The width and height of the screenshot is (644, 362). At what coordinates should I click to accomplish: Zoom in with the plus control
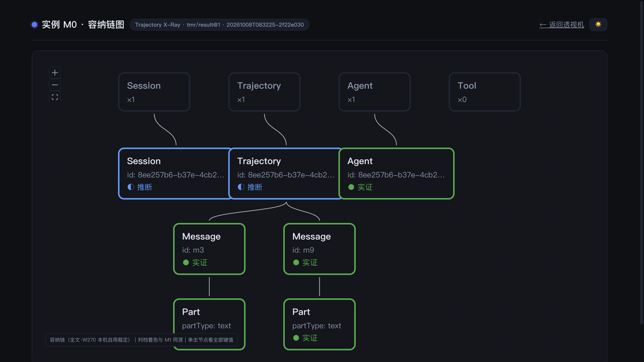55,72
